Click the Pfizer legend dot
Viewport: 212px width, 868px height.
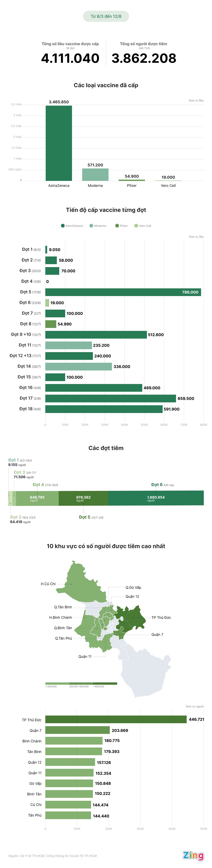pyautogui.click(x=117, y=226)
